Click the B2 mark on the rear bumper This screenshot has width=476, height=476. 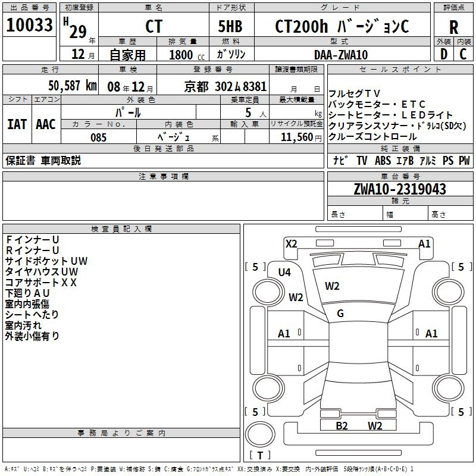[342, 425]
